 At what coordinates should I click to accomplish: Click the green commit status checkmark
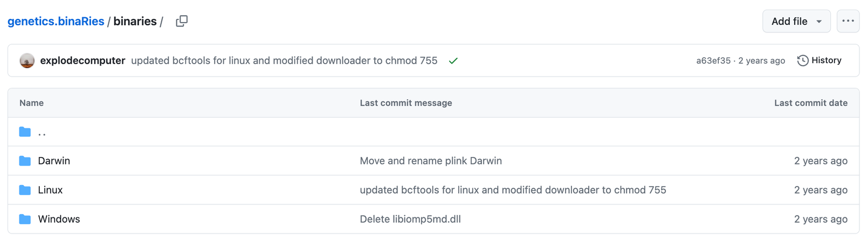[x=453, y=60]
